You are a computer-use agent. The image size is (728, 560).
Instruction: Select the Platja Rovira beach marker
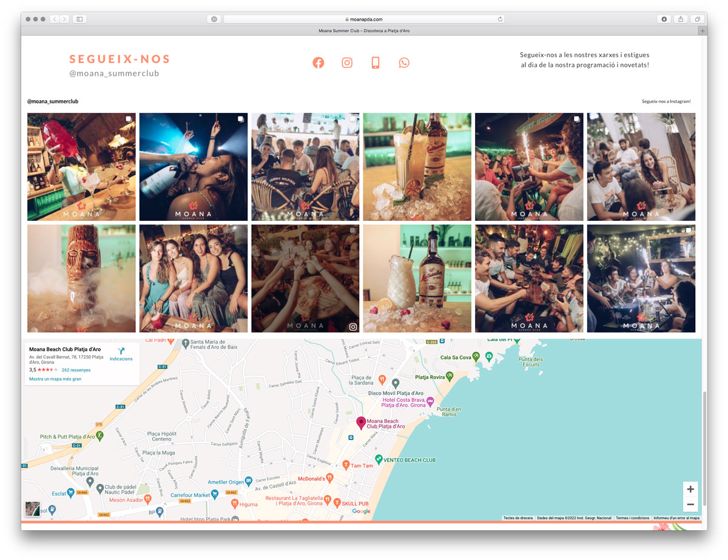pos(450,376)
